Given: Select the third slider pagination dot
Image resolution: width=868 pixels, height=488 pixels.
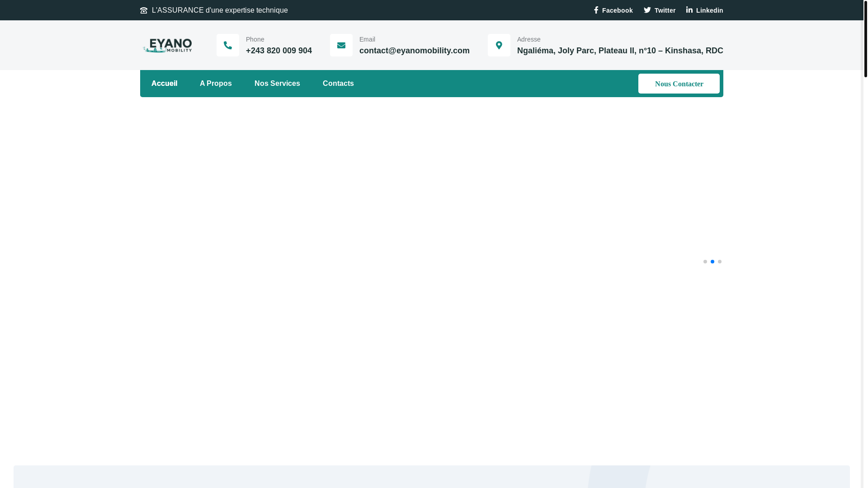Looking at the screenshot, I should point(720,262).
